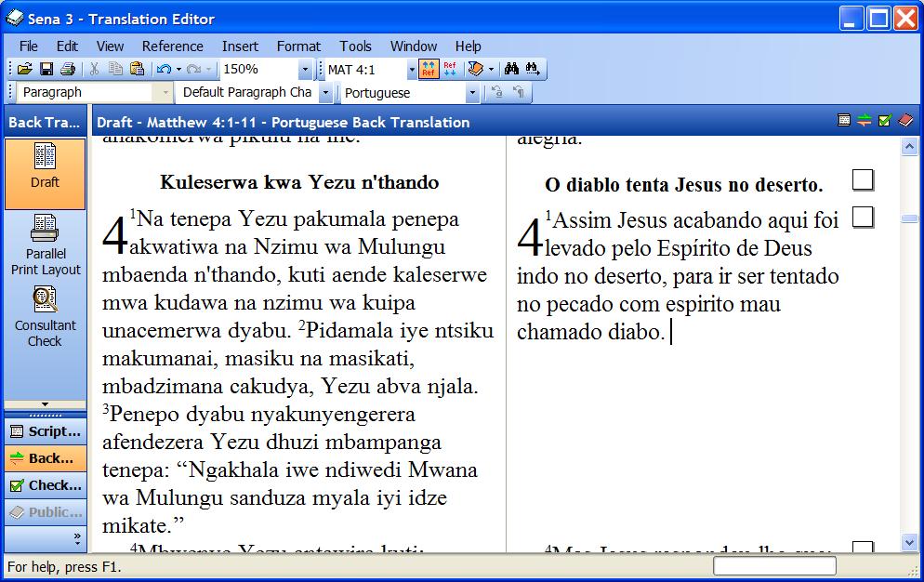Click the back translation arrows icon in title bar
The height and width of the screenshot is (582, 924).
865,121
